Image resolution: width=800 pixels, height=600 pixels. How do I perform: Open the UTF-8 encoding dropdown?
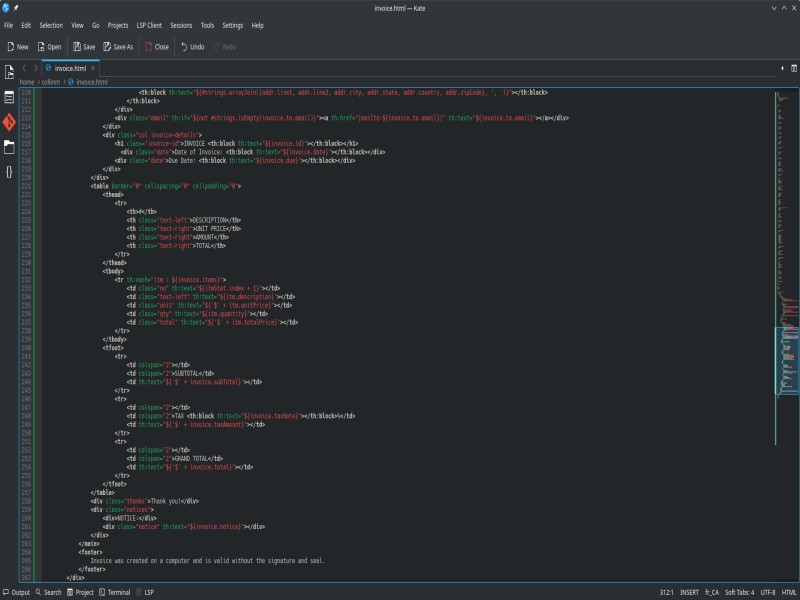(x=767, y=592)
